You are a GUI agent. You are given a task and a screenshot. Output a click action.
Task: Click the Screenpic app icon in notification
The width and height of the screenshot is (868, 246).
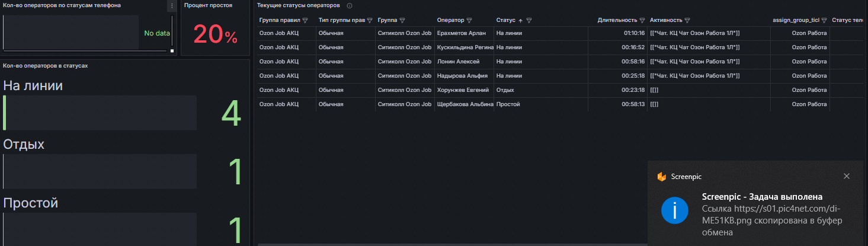click(662, 177)
